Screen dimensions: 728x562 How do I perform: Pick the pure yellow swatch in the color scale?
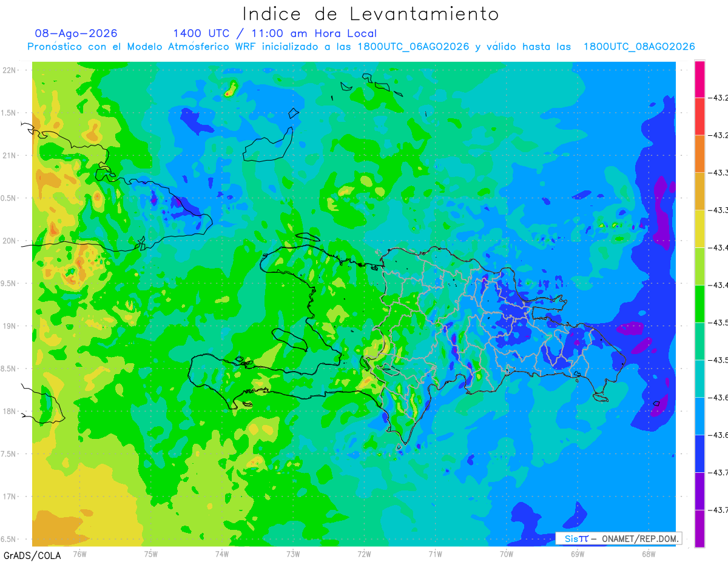click(699, 229)
